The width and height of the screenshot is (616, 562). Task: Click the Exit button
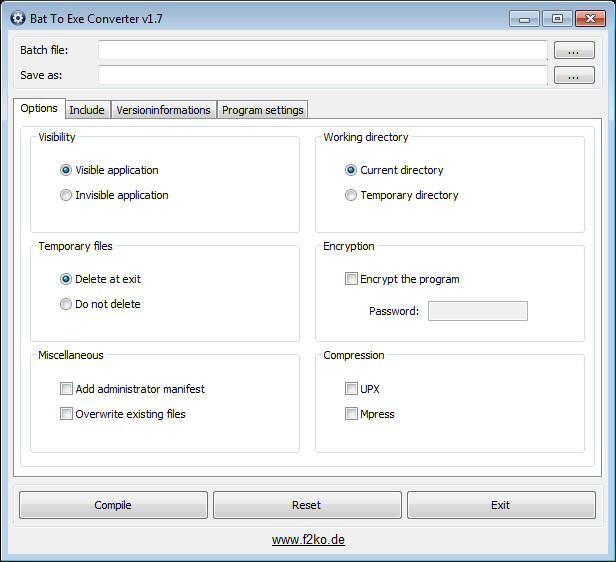tap(501, 505)
